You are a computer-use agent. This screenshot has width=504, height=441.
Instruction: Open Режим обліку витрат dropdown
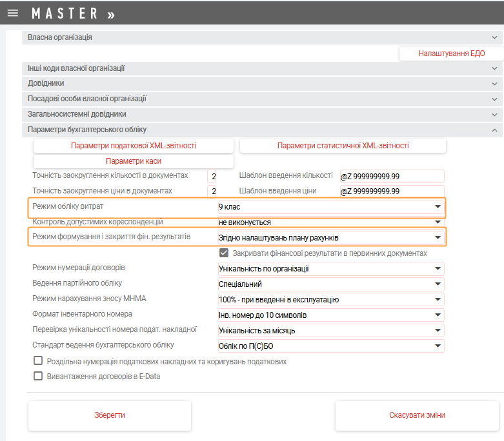pyautogui.click(x=331, y=207)
